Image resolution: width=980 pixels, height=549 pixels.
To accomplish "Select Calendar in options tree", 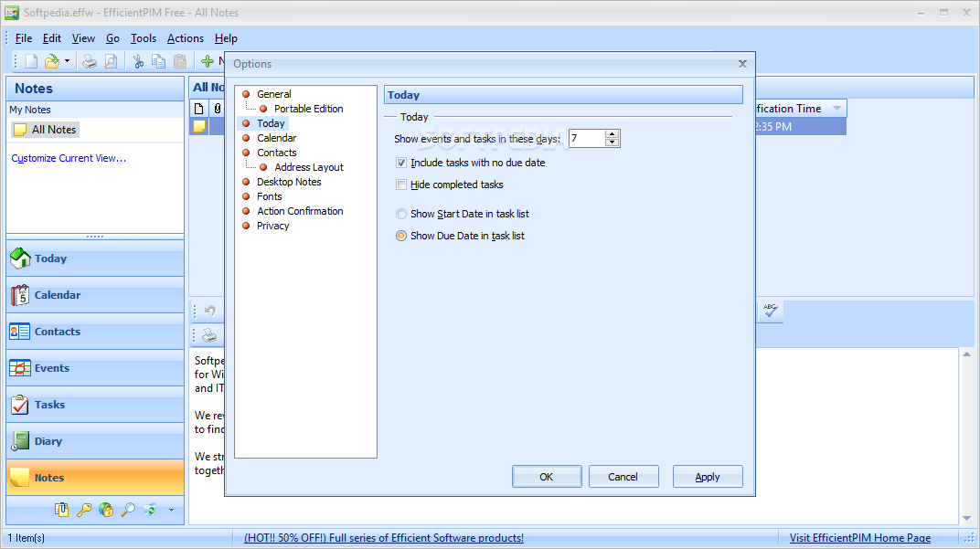I will [x=276, y=138].
